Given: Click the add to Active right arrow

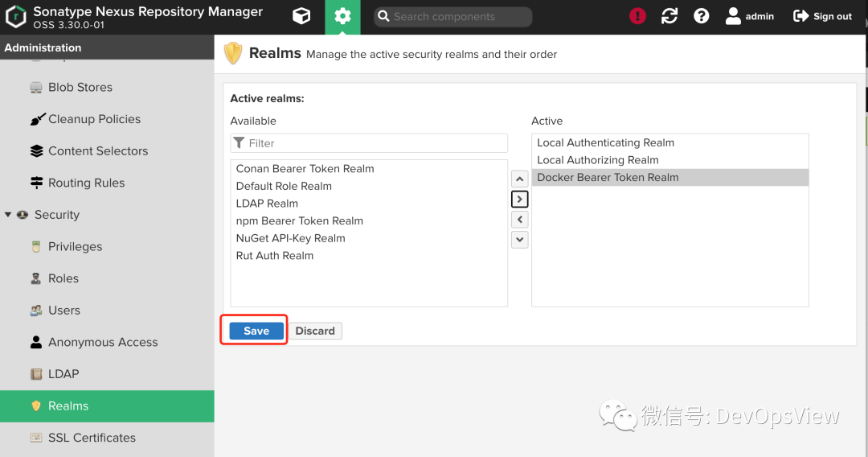Looking at the screenshot, I should pyautogui.click(x=519, y=199).
